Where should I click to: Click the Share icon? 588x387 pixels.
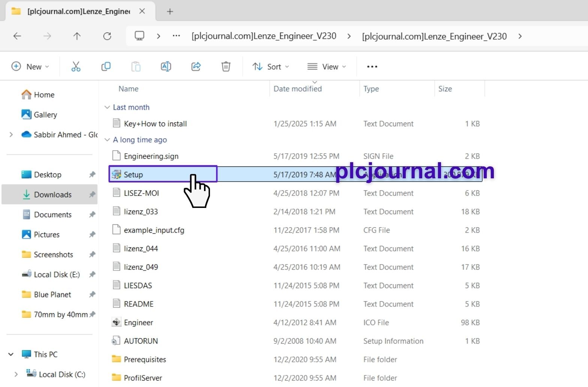[196, 67]
